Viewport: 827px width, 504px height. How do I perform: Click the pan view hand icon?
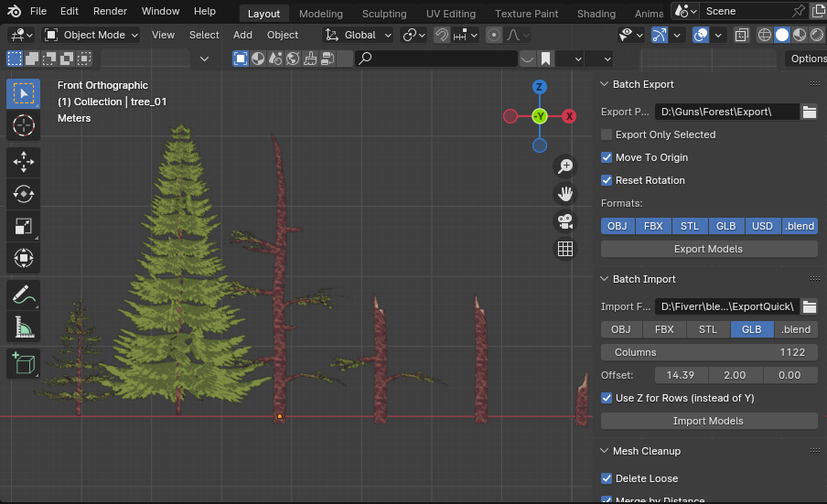[x=565, y=194]
